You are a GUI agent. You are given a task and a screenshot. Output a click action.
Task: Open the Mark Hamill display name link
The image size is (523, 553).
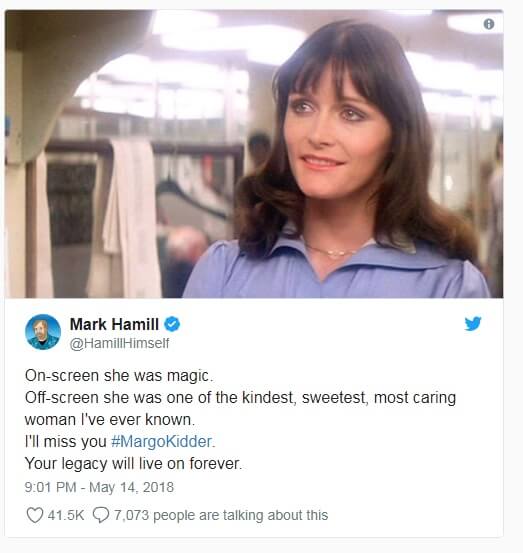coord(114,324)
